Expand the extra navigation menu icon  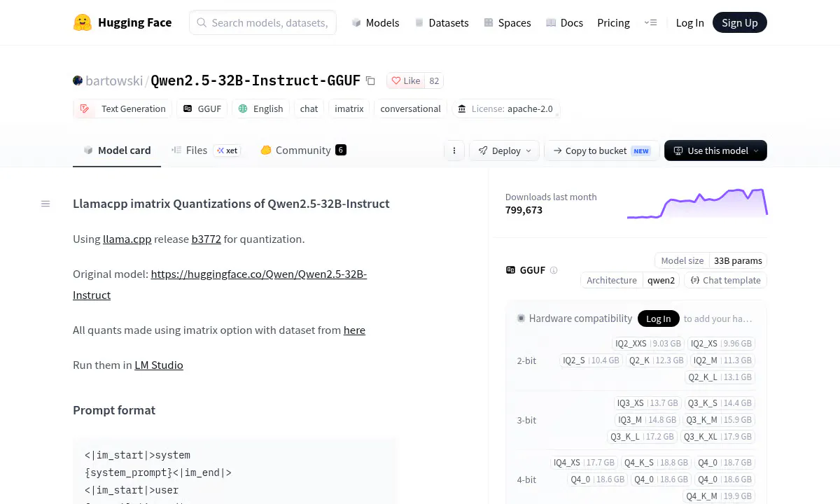[650, 22]
